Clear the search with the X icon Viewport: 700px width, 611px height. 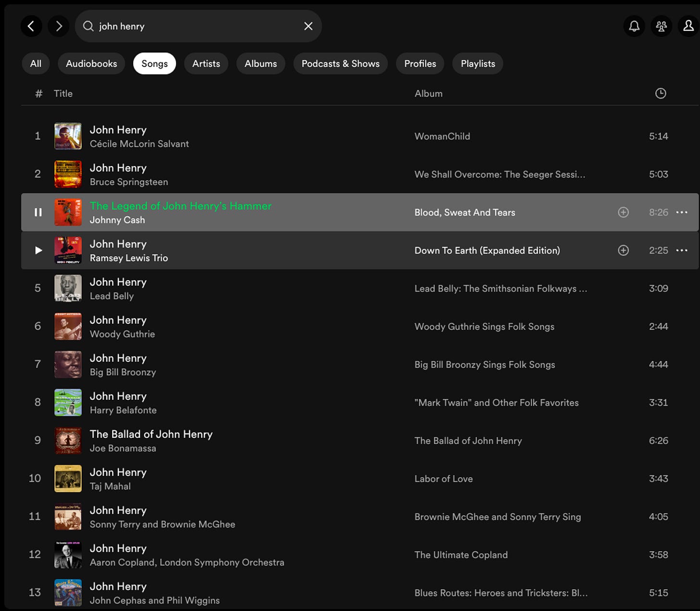(308, 26)
